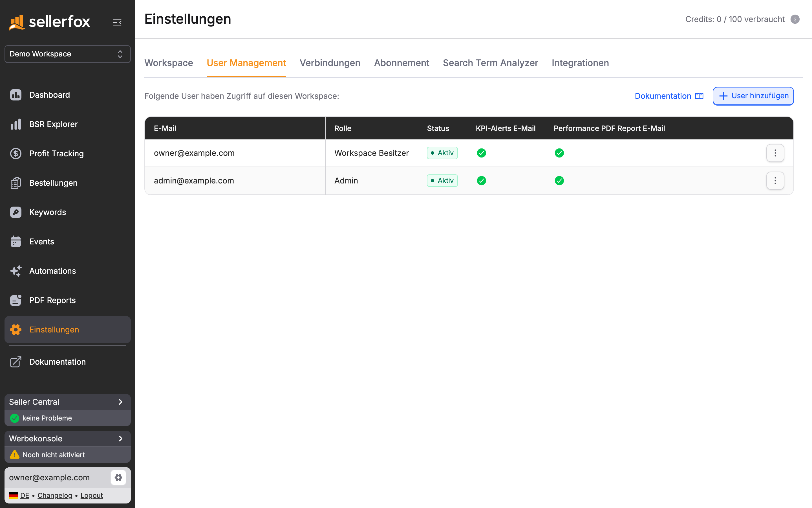Click the sellerfox logo

(x=50, y=22)
